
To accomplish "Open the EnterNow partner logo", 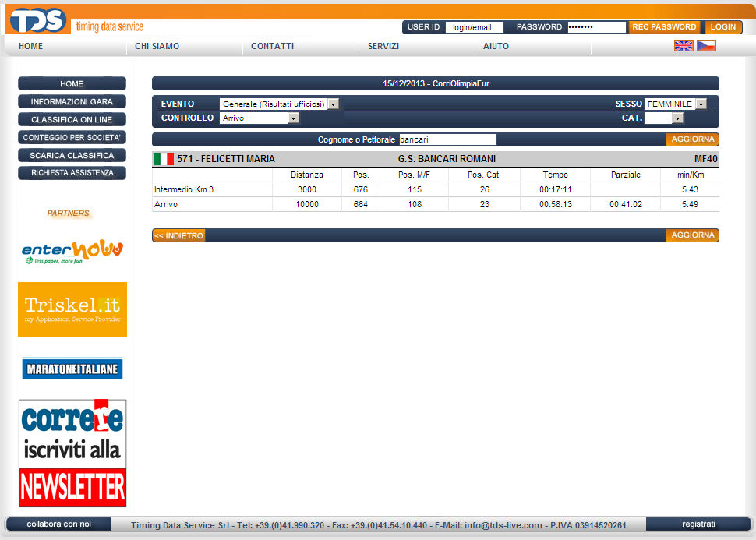I will click(x=72, y=251).
